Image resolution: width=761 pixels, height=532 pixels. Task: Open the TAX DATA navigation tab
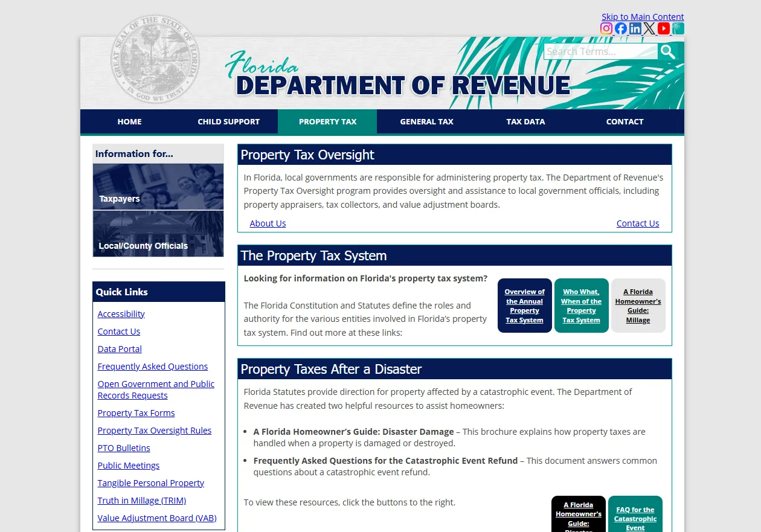click(525, 121)
